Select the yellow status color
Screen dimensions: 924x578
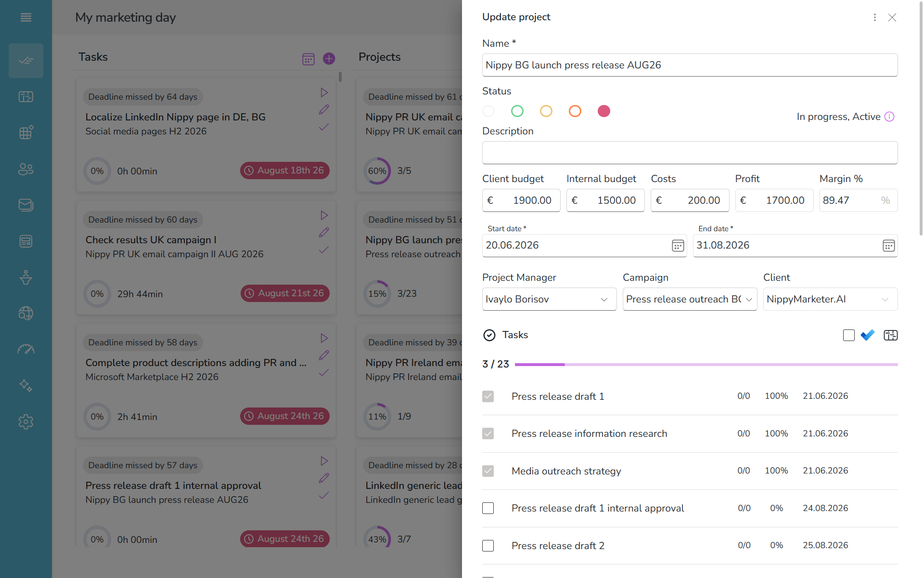546,111
